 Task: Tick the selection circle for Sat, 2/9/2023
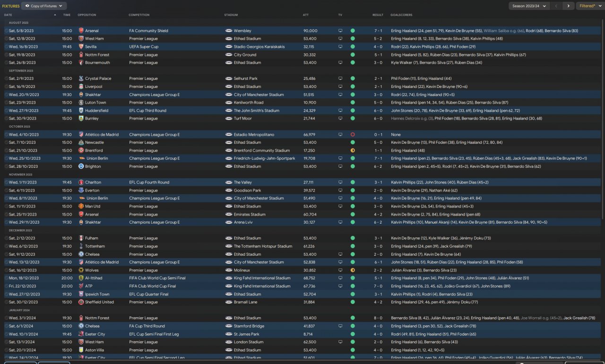[x=6, y=78]
